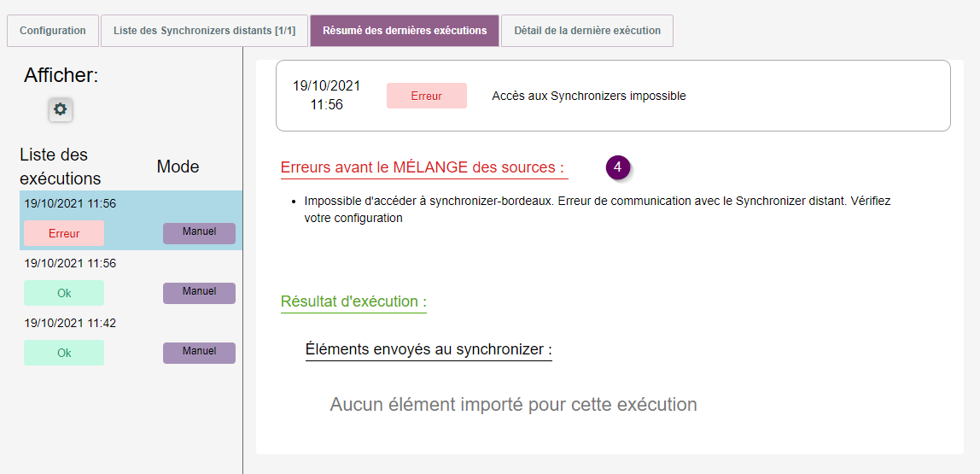Click Manuel button for the 11:42 execution
Image resolution: width=980 pixels, height=474 pixels.
(199, 353)
